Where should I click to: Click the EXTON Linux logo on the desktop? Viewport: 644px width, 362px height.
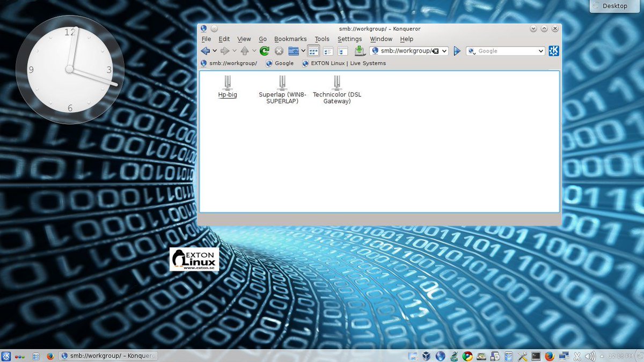194,259
